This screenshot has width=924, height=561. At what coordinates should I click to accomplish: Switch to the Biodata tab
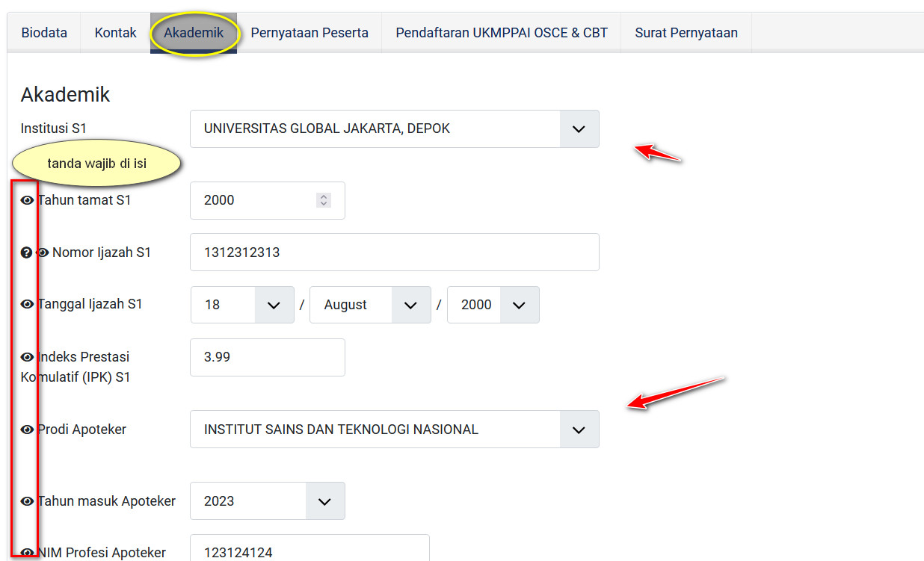[44, 33]
